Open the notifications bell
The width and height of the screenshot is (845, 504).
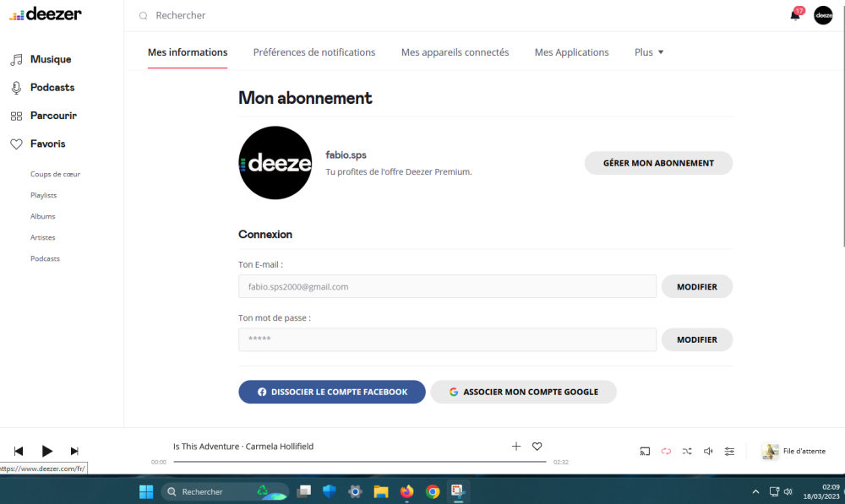tap(795, 15)
